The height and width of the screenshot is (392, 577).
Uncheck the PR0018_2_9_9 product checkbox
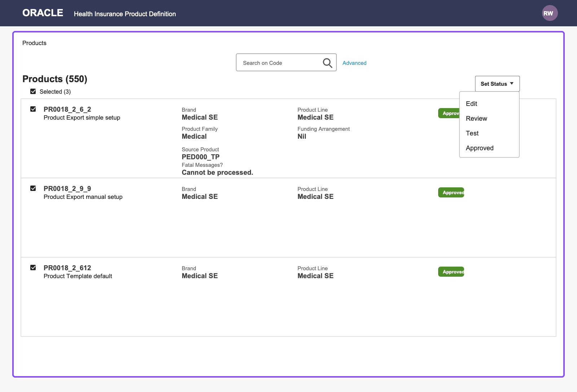(33, 188)
